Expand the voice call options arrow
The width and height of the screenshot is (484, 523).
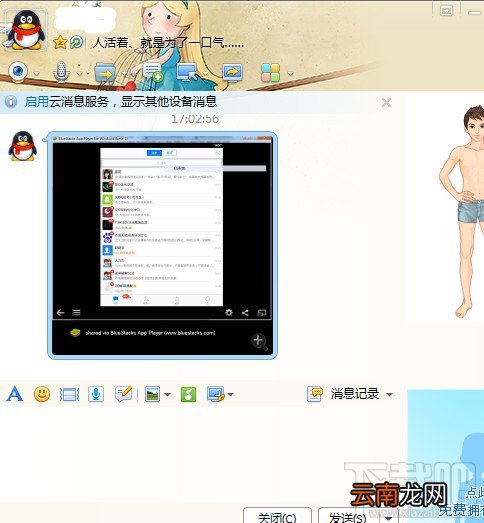[79, 73]
